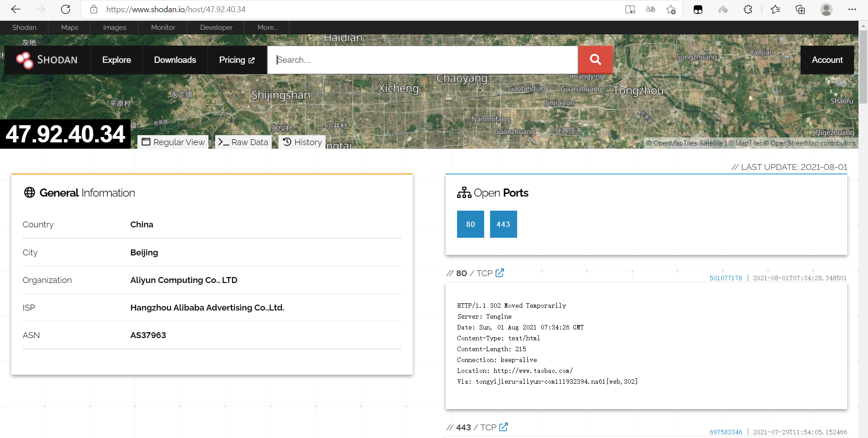Click the translate page icon
Viewport: 868px width, 438px height.
click(651, 9)
